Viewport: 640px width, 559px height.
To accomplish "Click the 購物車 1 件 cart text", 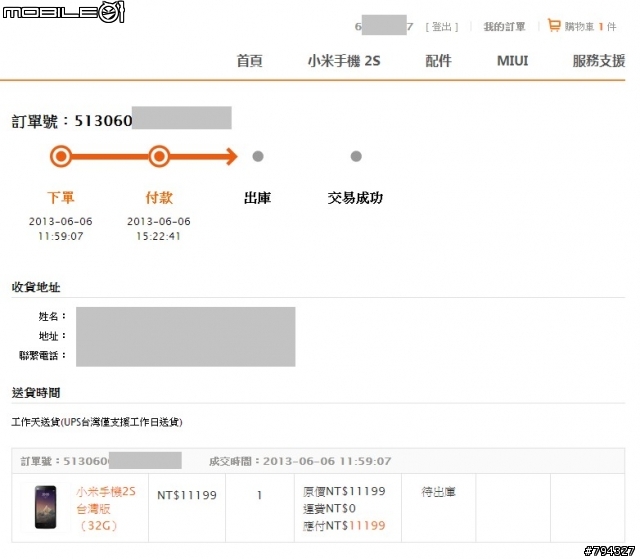I will [x=590, y=27].
